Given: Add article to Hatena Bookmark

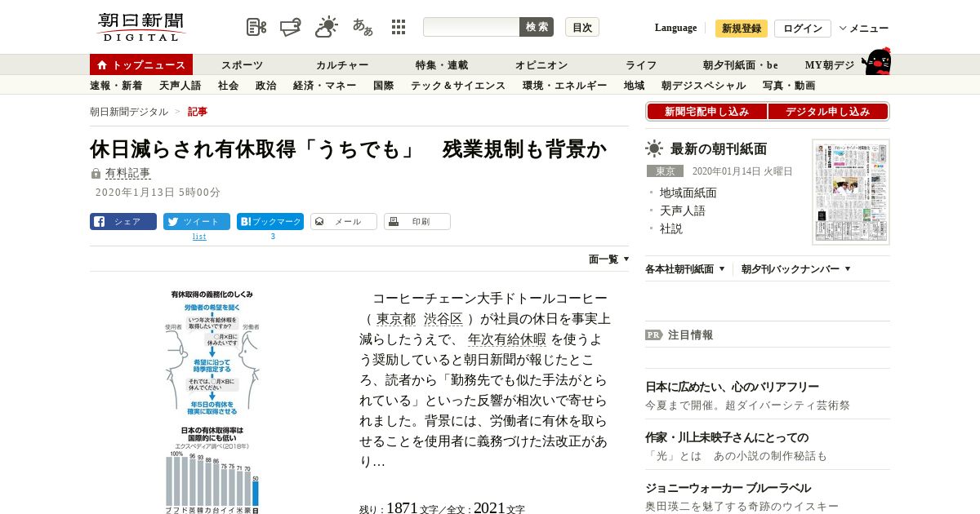Looking at the screenshot, I should (270, 221).
